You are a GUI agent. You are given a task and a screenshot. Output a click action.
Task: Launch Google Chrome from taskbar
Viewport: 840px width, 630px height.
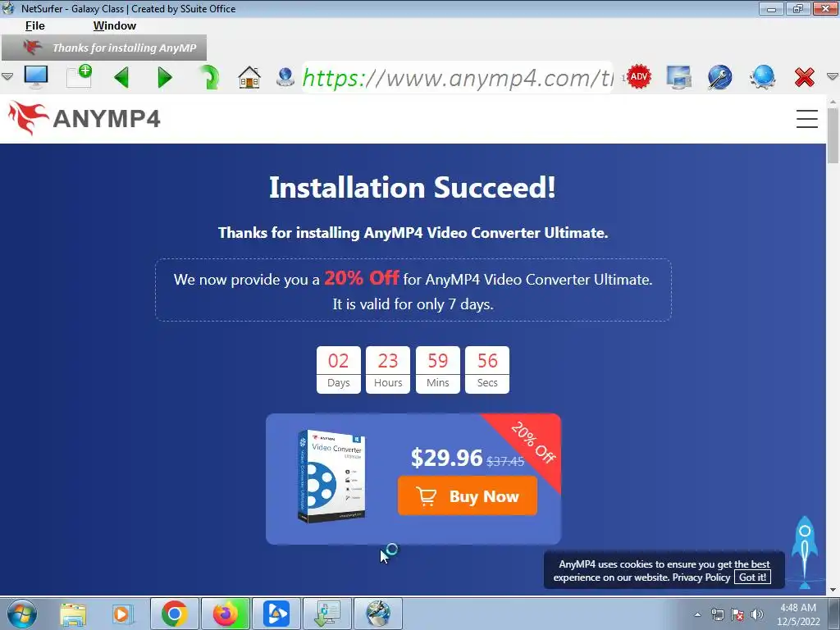coord(174,614)
